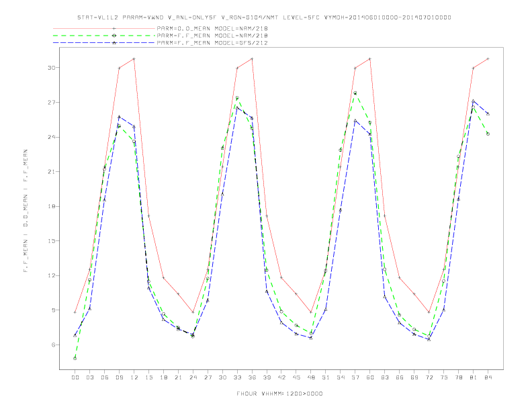
Task: Click y-axis tick label 9
Action: click(x=53, y=310)
